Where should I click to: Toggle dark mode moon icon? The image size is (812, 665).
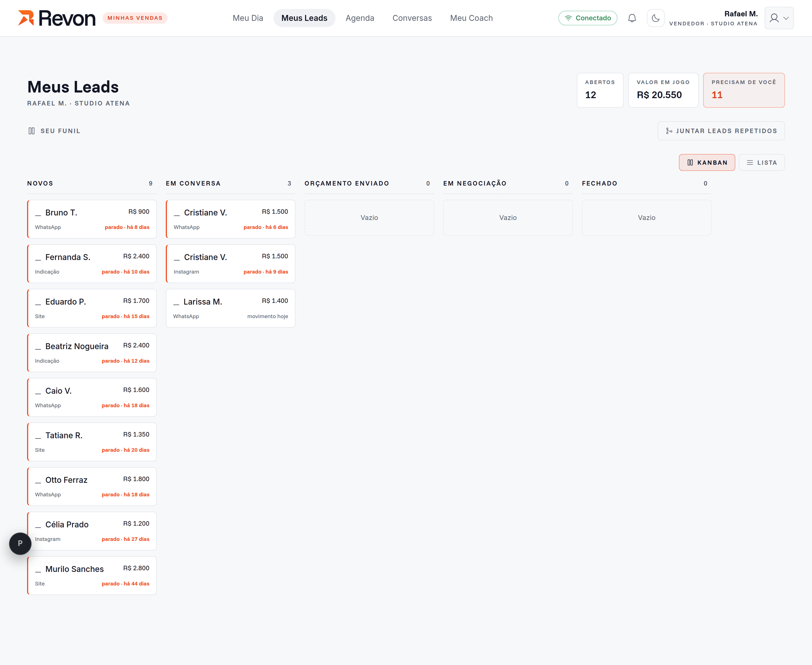(655, 18)
